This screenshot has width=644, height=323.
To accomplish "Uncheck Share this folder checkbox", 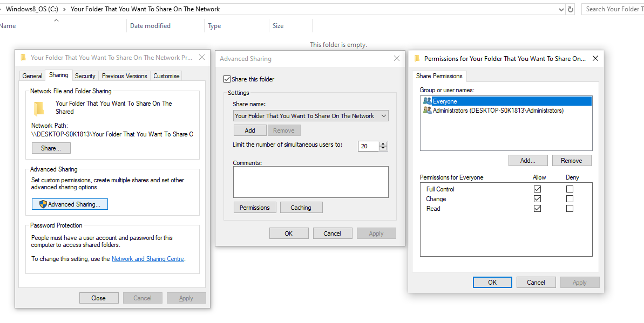I will [227, 79].
